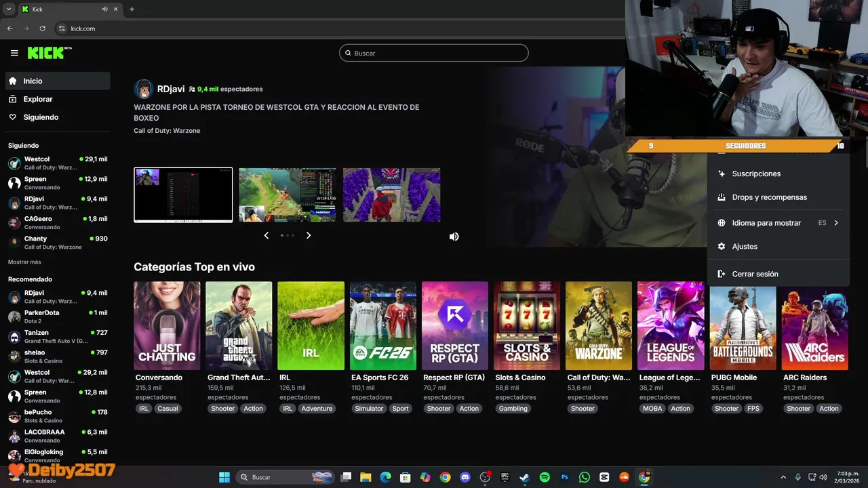Screen dimensions: 868x488
Task: Open Drops y recompensas menu item
Action: (x=778, y=197)
